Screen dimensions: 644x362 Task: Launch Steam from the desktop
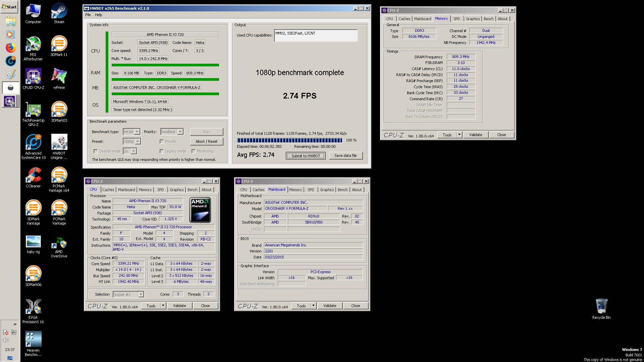coord(59,13)
